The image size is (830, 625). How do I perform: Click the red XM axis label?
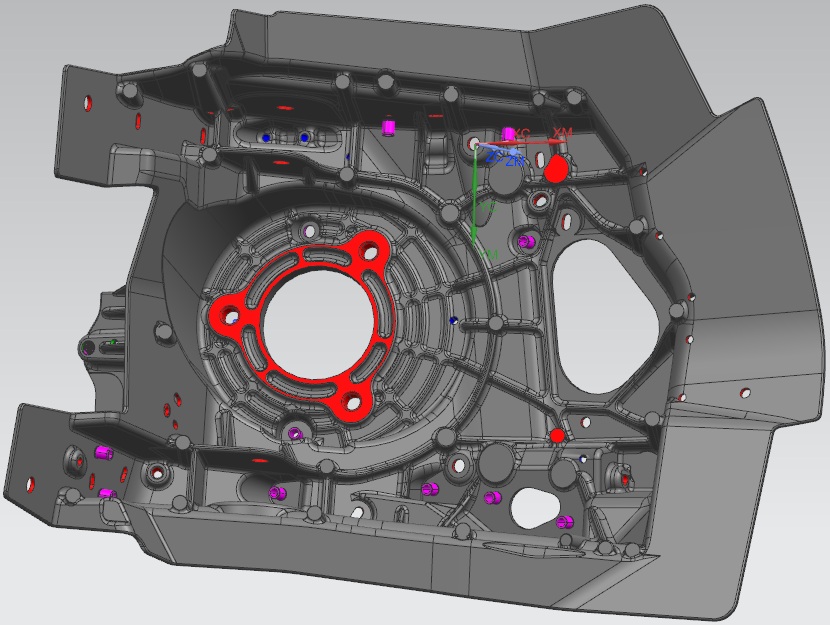pyautogui.click(x=562, y=133)
